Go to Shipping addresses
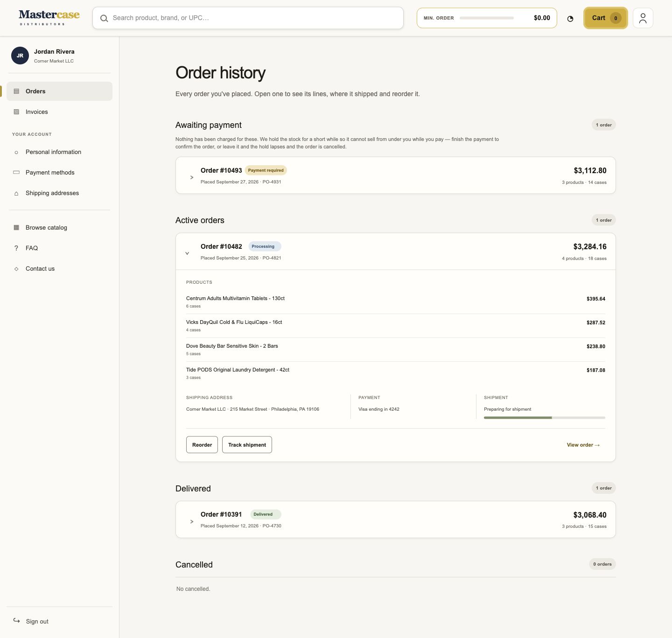This screenshot has width=672, height=638. pyautogui.click(x=59, y=193)
